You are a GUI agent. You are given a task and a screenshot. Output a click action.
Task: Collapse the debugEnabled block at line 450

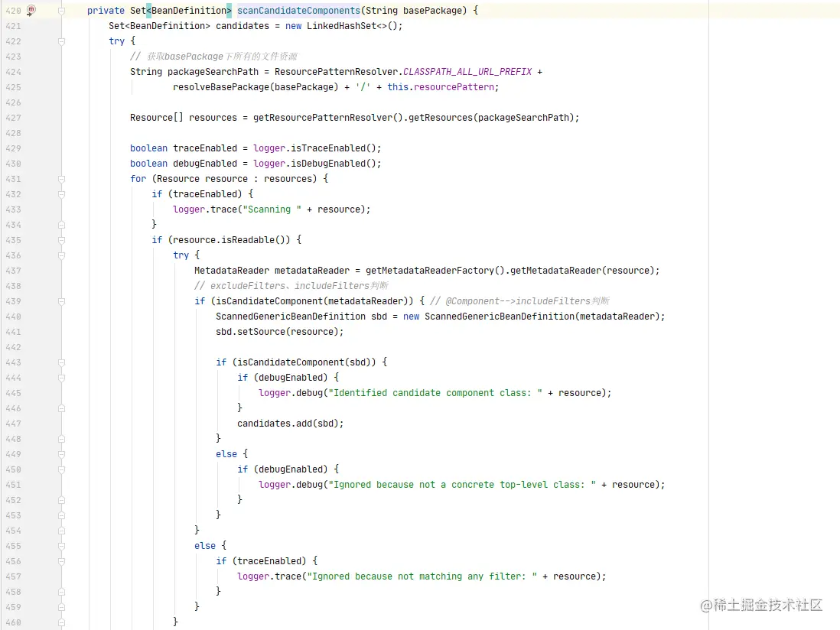coord(62,469)
